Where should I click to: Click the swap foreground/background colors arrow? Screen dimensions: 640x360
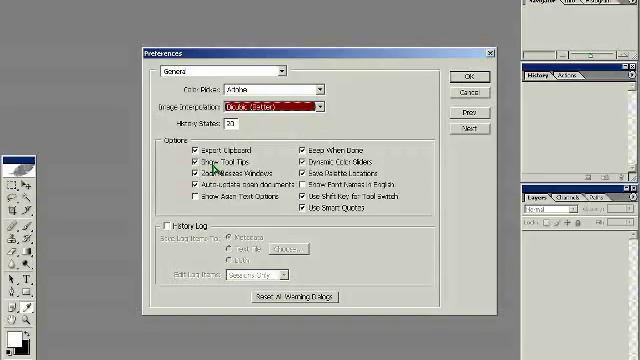coord(27,334)
